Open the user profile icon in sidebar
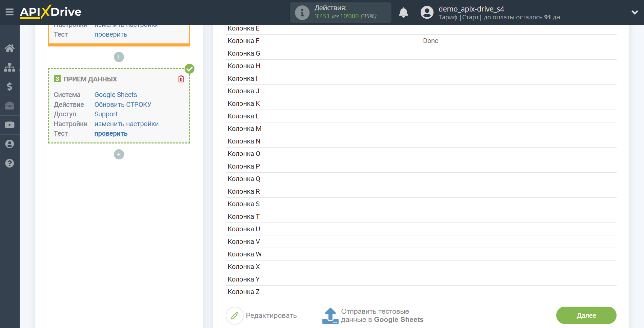The width and height of the screenshot is (644, 328). pyautogui.click(x=9, y=144)
